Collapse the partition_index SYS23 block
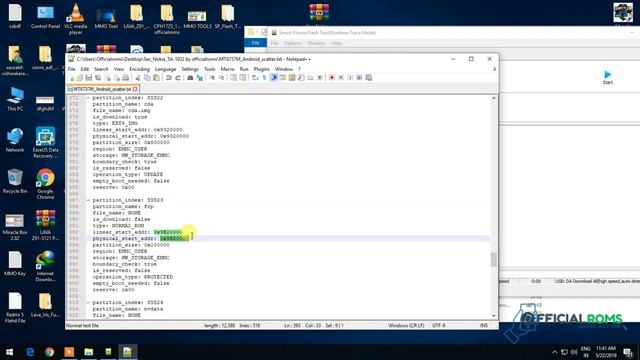The image size is (640, 360). point(88,200)
